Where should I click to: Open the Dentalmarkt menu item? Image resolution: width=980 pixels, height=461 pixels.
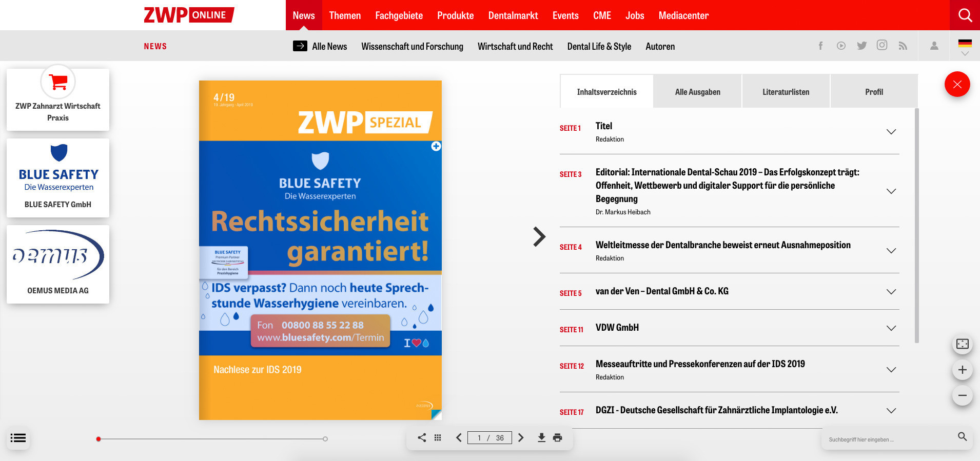click(x=513, y=15)
